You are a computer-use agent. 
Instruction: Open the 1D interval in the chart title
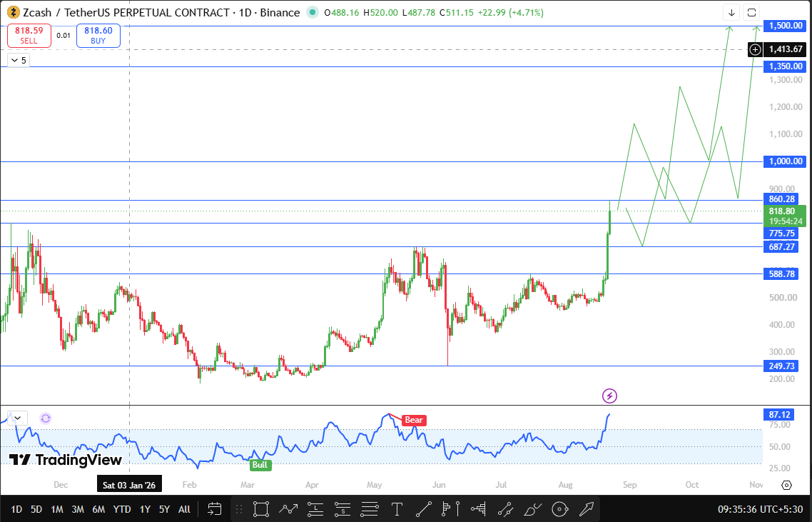click(x=245, y=12)
